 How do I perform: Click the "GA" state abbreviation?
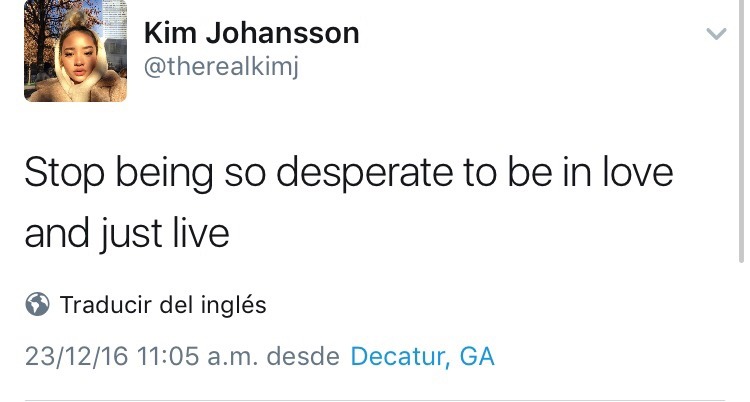475,356
